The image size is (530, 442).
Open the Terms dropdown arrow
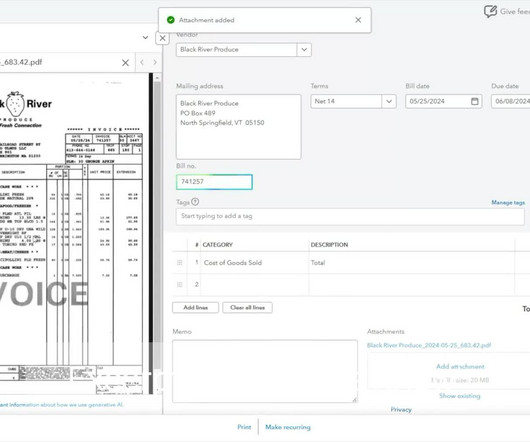[389, 101]
